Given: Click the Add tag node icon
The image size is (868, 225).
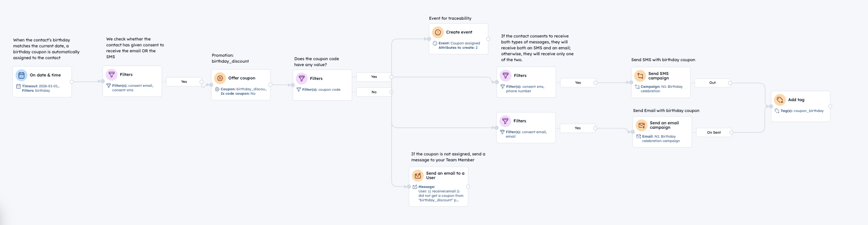Looking at the screenshot, I should coord(780,100).
